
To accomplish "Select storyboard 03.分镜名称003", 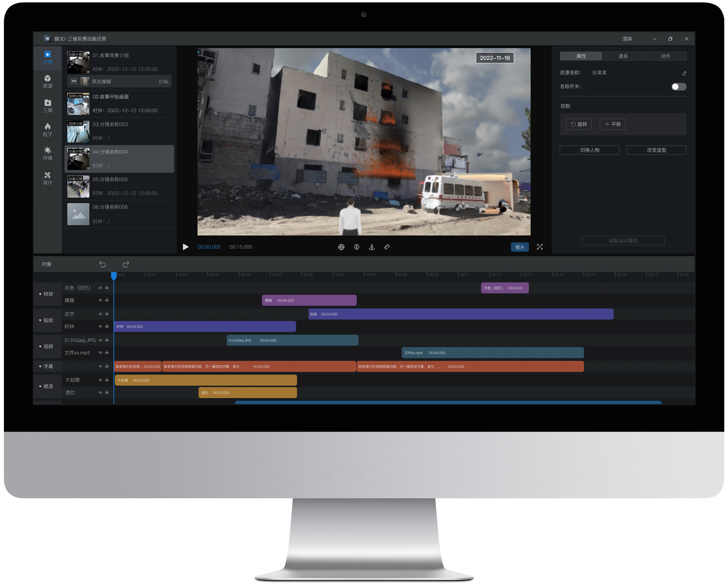I will 119,131.
